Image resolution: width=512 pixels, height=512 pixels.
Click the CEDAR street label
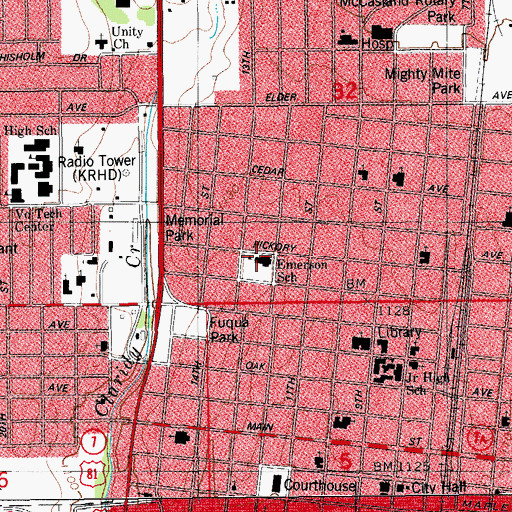[x=268, y=171]
